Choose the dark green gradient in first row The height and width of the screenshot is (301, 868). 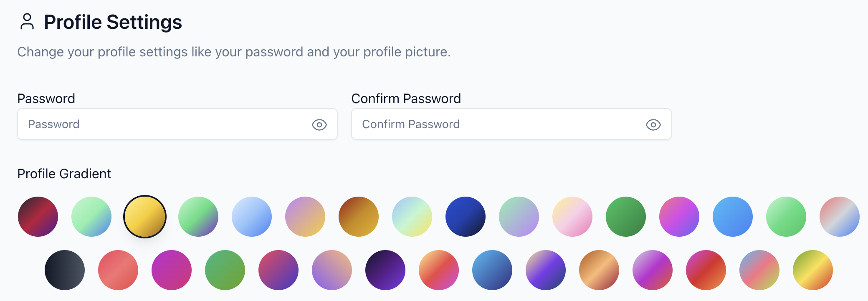pos(626,217)
